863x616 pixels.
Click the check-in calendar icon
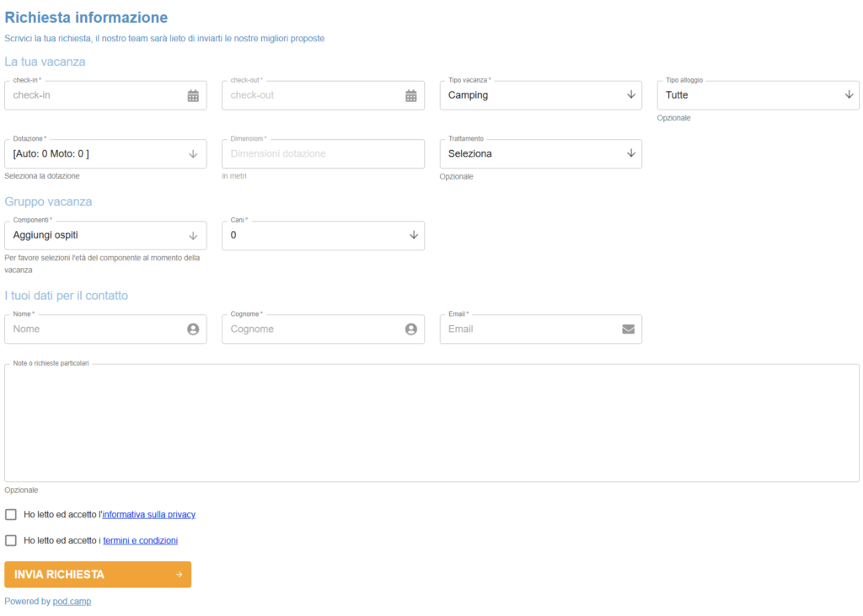click(x=193, y=96)
